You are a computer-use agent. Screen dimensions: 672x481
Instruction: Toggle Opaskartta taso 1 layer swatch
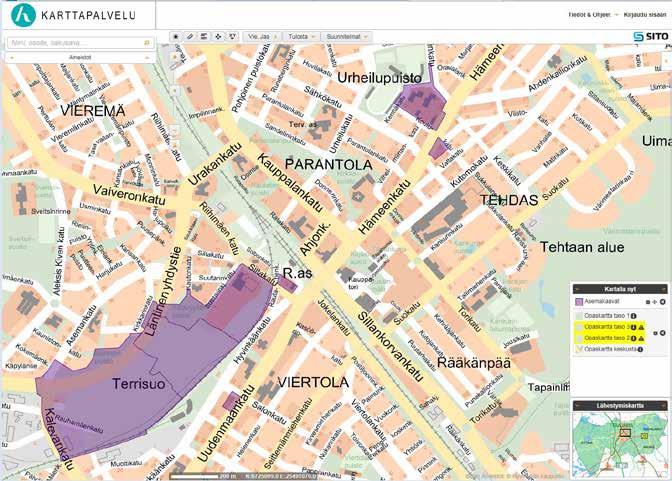(x=579, y=316)
